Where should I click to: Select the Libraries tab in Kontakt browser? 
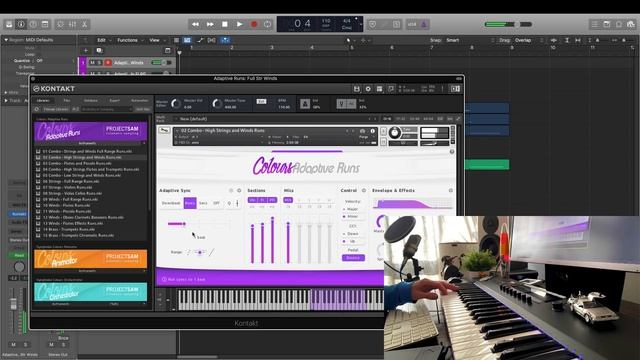(43, 100)
